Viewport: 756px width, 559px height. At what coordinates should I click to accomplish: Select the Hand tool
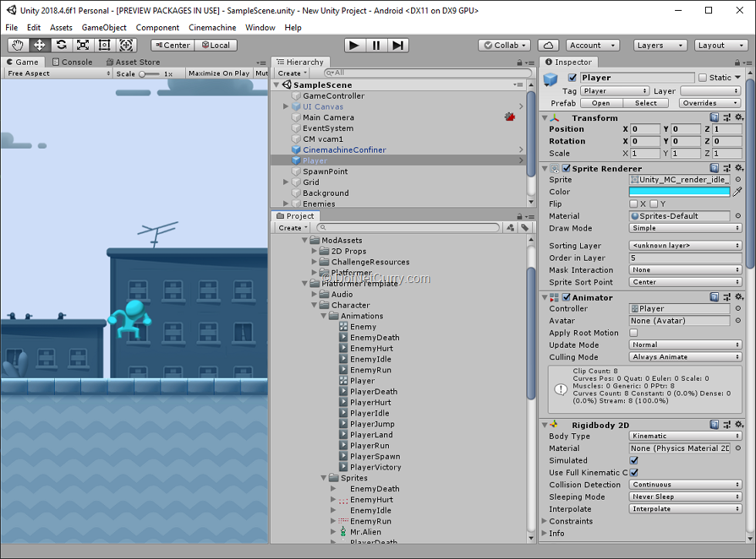click(18, 45)
